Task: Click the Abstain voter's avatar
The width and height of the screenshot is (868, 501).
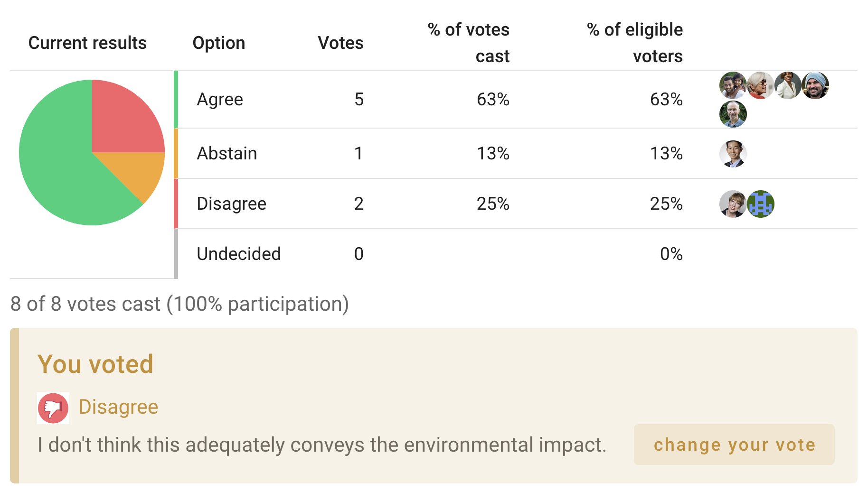Action: pyautogui.click(x=733, y=154)
